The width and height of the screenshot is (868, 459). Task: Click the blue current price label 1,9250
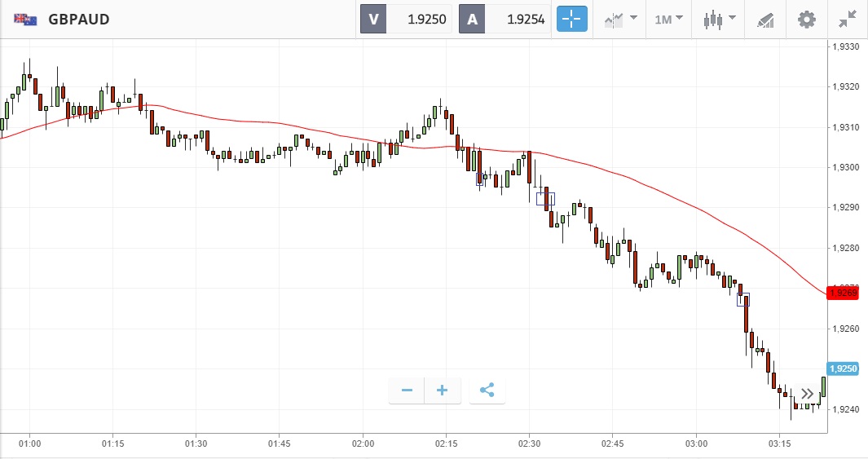(843, 369)
